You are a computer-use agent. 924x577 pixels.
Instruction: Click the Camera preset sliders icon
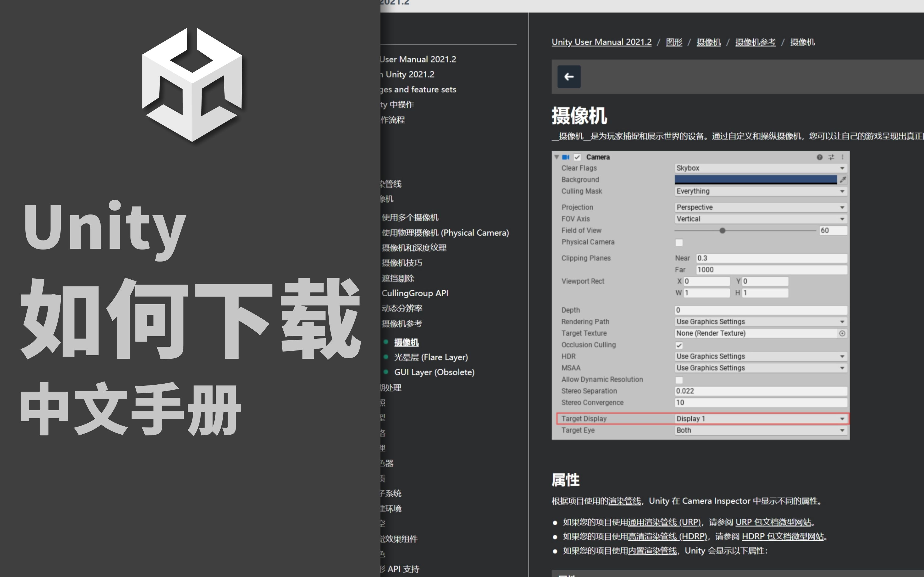(x=831, y=157)
